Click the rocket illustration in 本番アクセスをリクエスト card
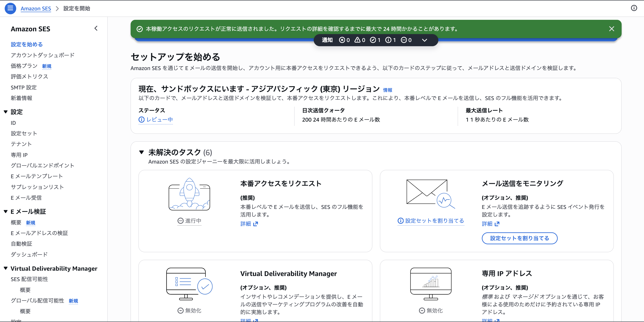644x322 pixels. pyautogui.click(x=189, y=194)
